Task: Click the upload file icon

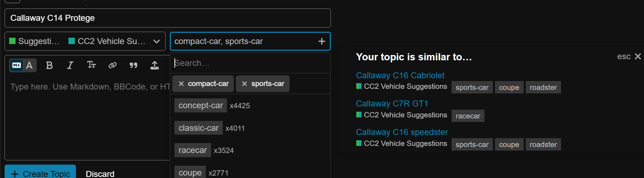Action: [x=155, y=65]
